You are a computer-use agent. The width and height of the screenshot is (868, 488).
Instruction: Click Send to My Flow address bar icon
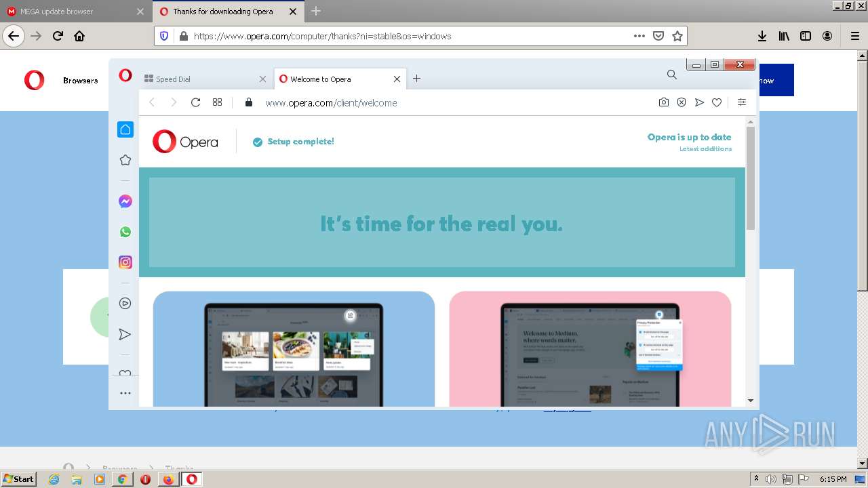[x=699, y=102]
